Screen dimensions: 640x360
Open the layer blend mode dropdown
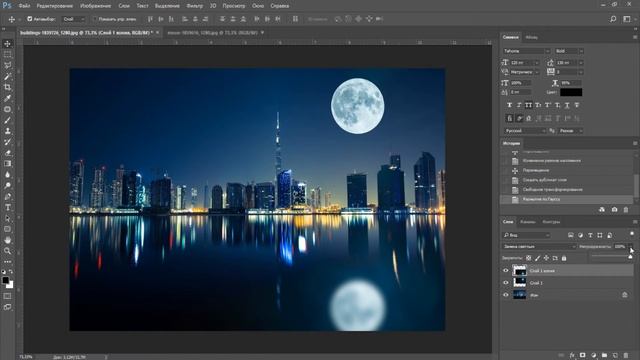pyautogui.click(x=539, y=247)
